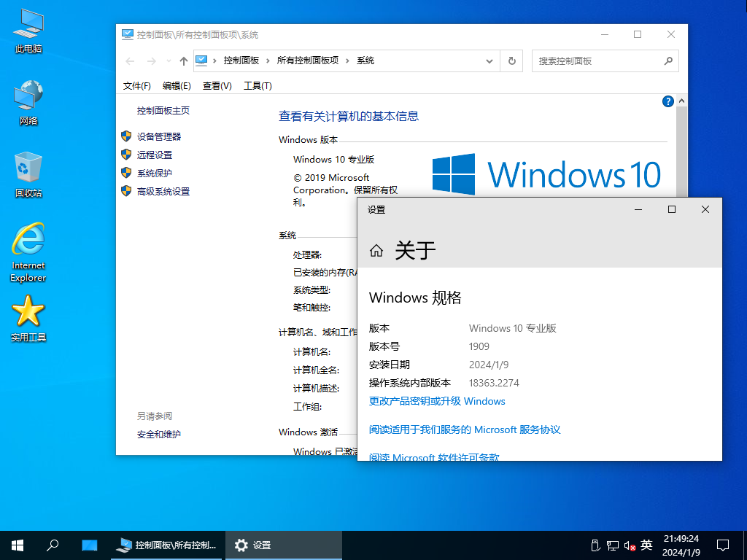Click the muted volume tray icon

(x=630, y=545)
